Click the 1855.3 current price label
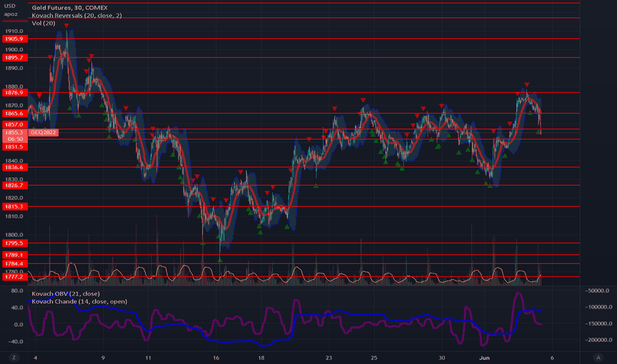The height and width of the screenshot is (364, 617). tap(15, 132)
